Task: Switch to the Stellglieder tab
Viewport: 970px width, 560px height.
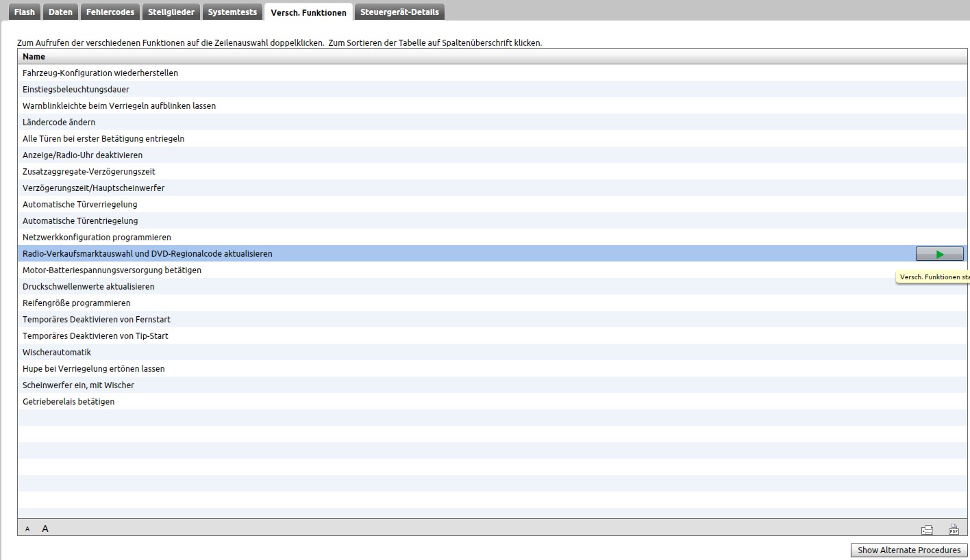Action: pos(171,12)
